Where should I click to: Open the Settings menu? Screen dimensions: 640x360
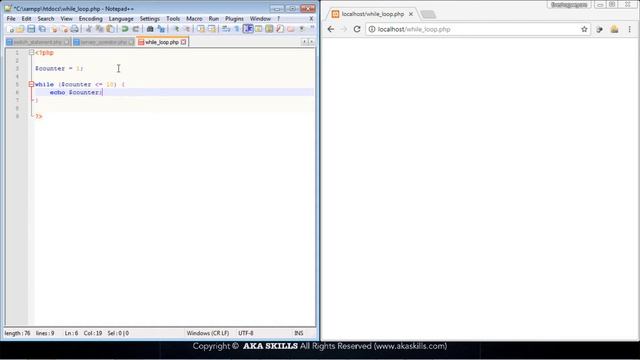click(x=150, y=19)
